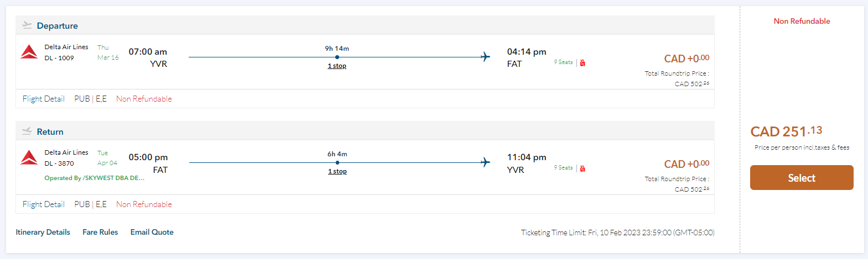Click the airplane arrow on the return route line
The height and width of the screenshot is (259, 868).
(x=485, y=162)
